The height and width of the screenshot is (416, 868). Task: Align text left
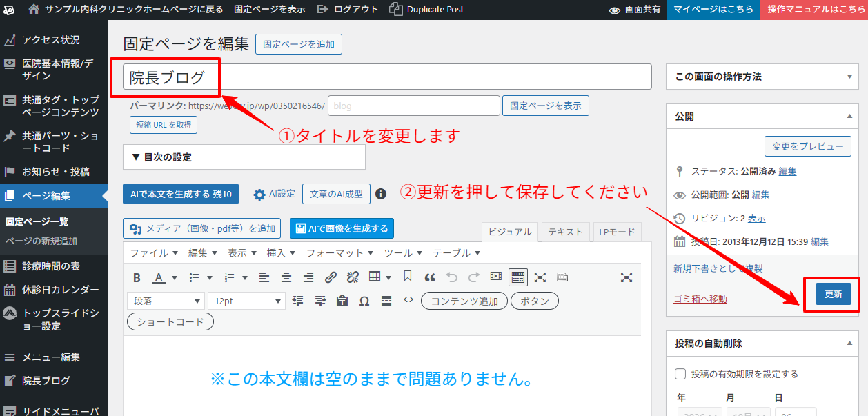tap(264, 277)
